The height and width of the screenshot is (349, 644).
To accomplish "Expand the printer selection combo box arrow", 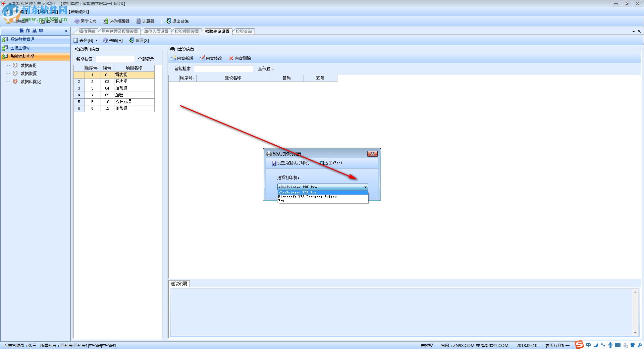I will coord(365,187).
